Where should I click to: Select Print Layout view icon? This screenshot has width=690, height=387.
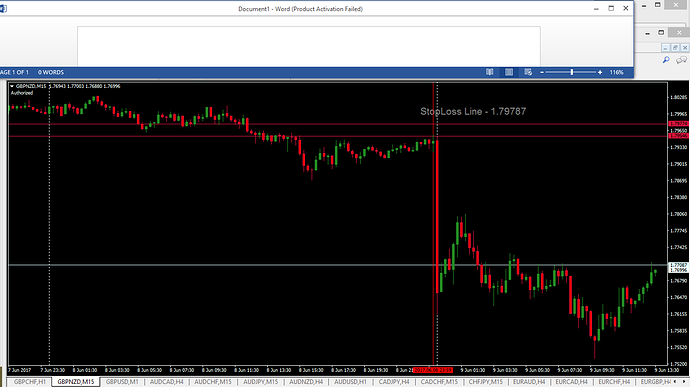(x=509, y=72)
